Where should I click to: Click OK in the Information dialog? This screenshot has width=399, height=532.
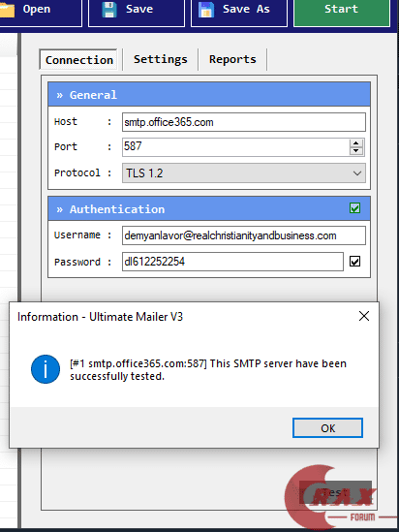tap(327, 428)
